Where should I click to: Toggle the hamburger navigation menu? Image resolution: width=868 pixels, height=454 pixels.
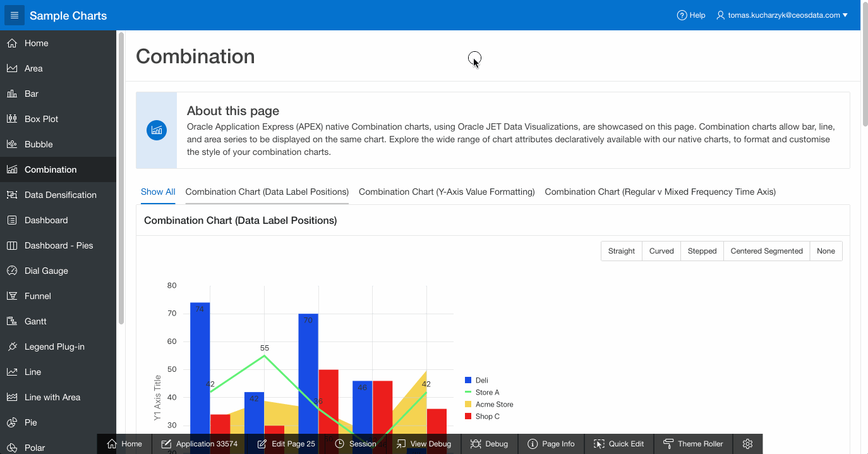15,15
